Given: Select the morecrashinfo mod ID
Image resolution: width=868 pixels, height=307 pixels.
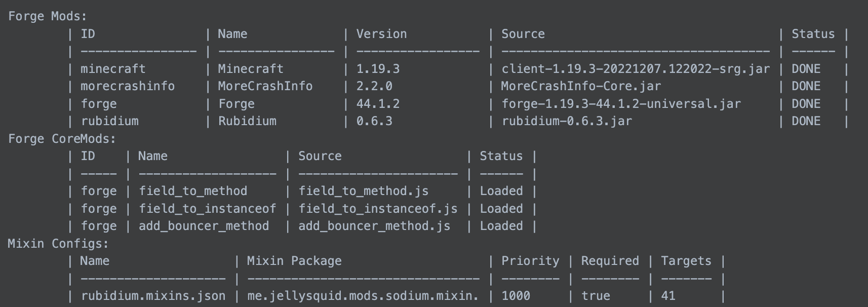Looking at the screenshot, I should coord(128,86).
